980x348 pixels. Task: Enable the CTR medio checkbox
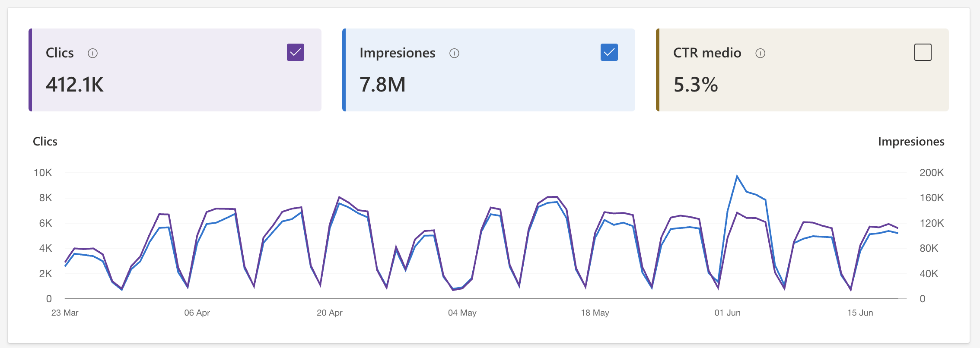(923, 52)
